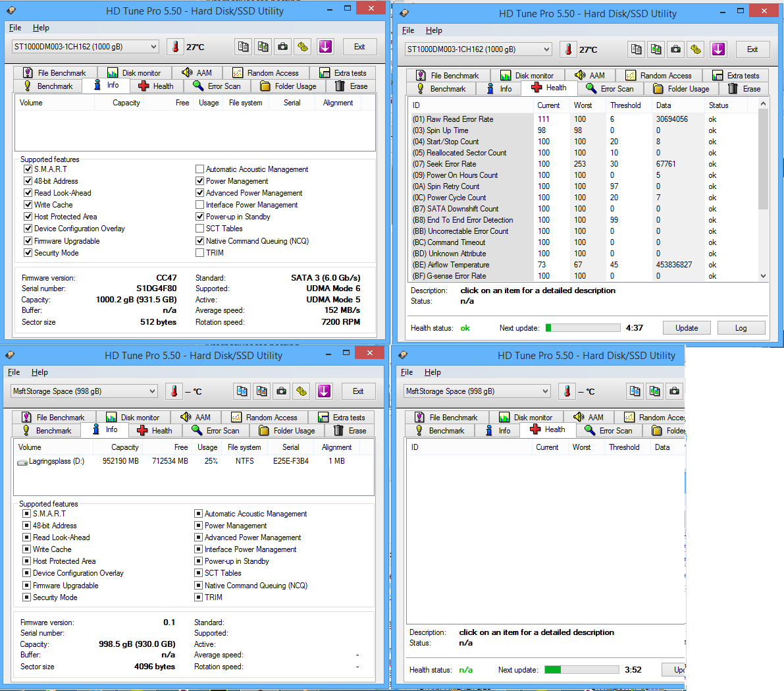Switch to Health tab in bottom-left window
Viewport: 784px width, 691px height.
coord(155,430)
